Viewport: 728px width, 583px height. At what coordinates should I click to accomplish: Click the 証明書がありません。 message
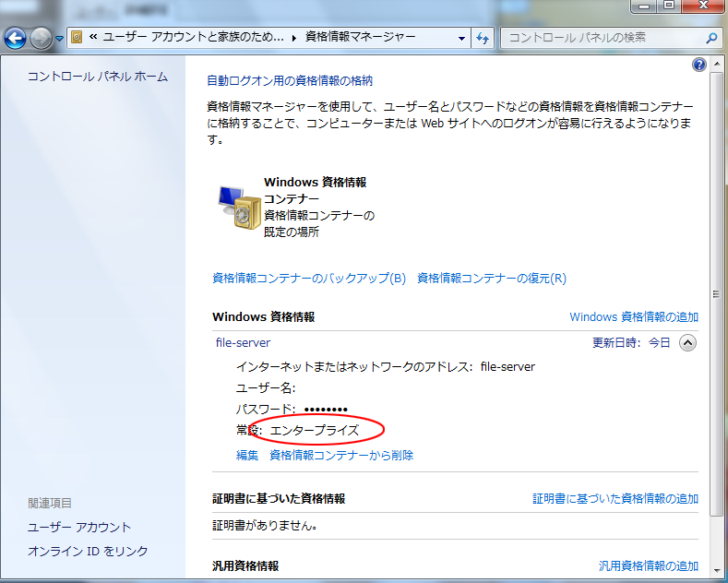(x=265, y=526)
